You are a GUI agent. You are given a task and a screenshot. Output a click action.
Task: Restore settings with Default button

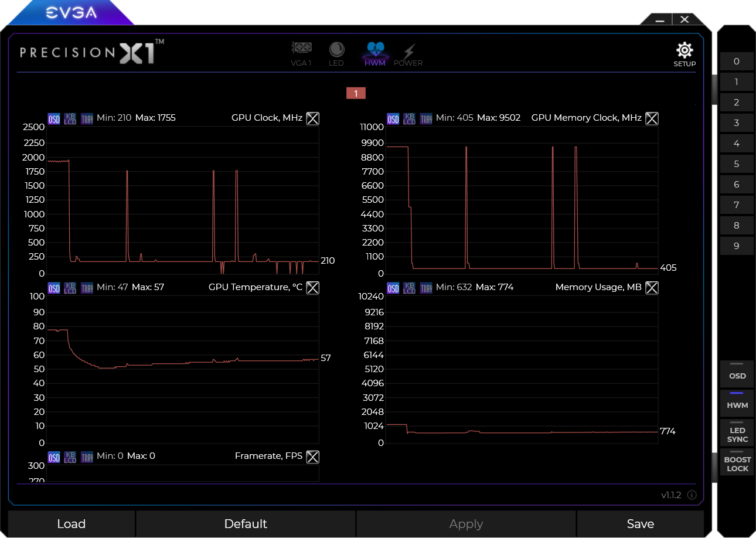pos(246,524)
